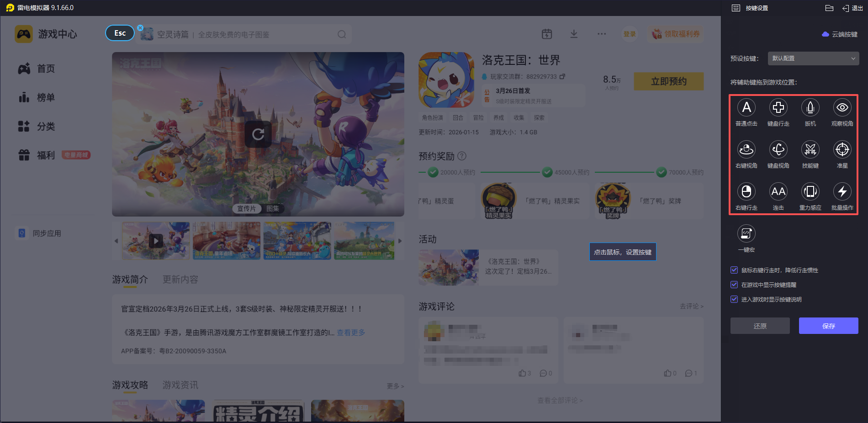
Task: Expand 更多 > in 游戏攻略 section
Action: click(x=395, y=386)
